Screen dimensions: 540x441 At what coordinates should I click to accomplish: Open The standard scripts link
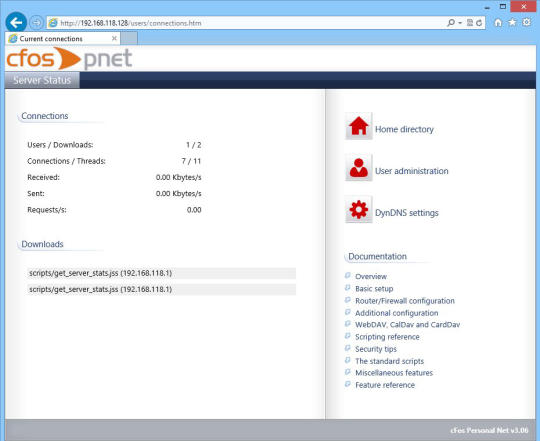pyautogui.click(x=389, y=361)
